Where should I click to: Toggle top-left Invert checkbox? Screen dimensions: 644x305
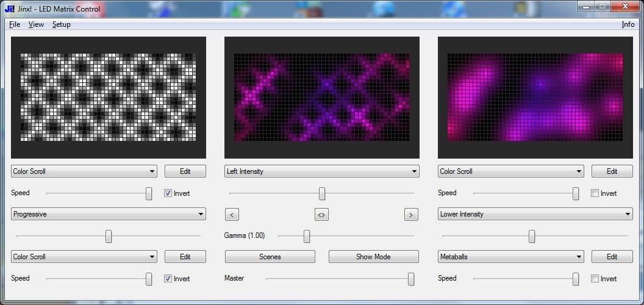(168, 193)
